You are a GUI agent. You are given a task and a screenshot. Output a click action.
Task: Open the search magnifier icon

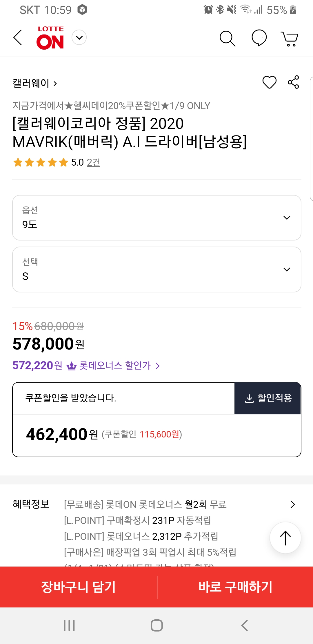pyautogui.click(x=228, y=38)
